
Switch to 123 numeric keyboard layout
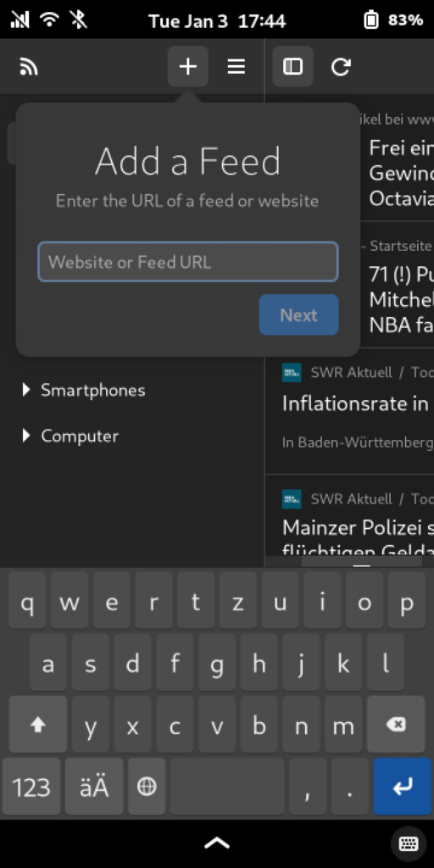[x=31, y=787]
